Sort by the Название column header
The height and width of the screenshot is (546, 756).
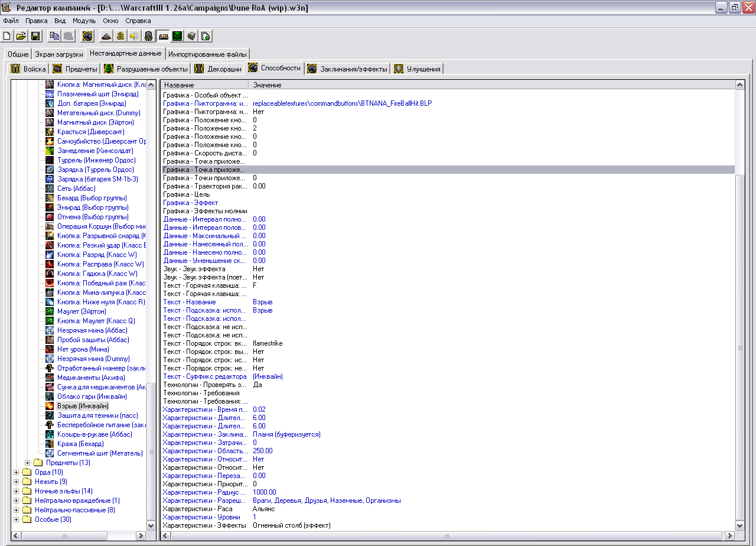click(205, 85)
